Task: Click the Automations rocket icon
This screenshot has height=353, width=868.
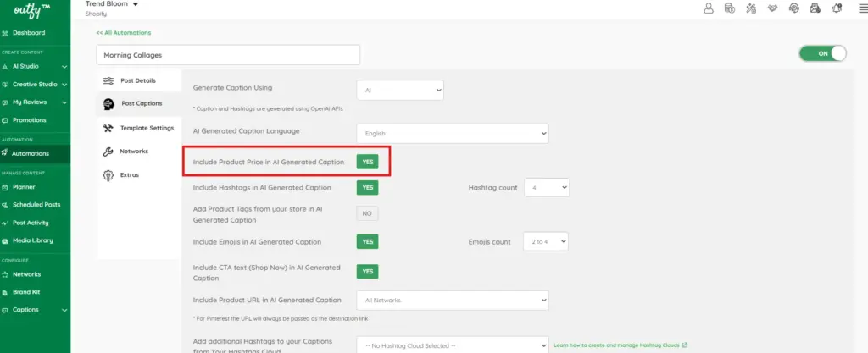Action: coord(5,153)
